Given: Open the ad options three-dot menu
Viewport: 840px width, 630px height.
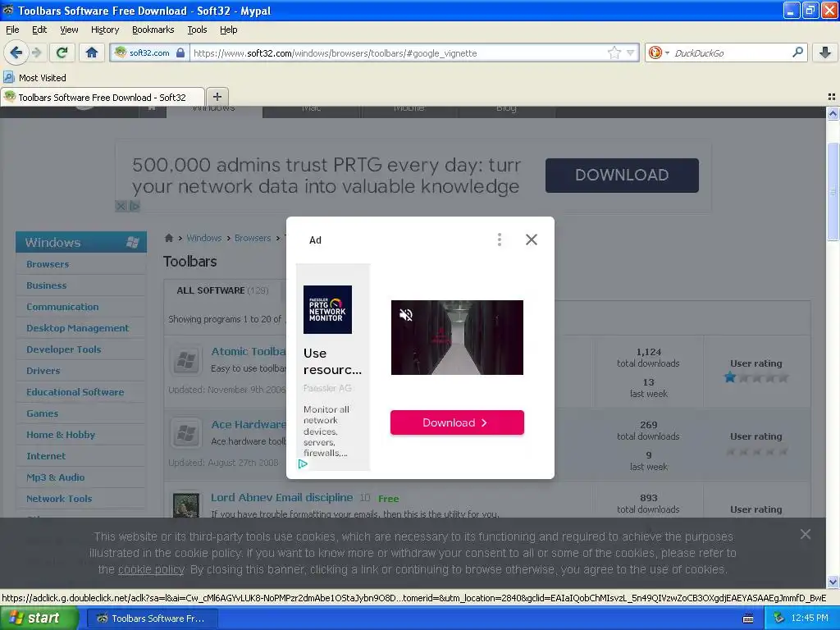Looking at the screenshot, I should 500,240.
